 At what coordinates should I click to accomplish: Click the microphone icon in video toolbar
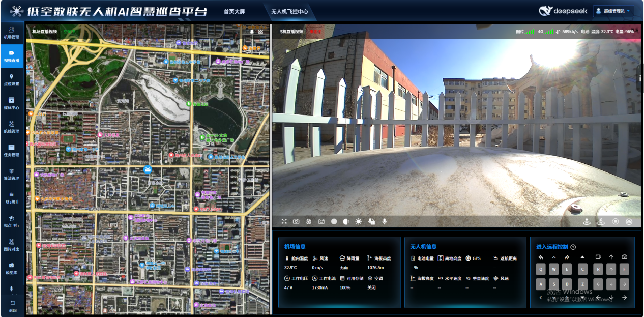pyautogui.click(x=385, y=221)
